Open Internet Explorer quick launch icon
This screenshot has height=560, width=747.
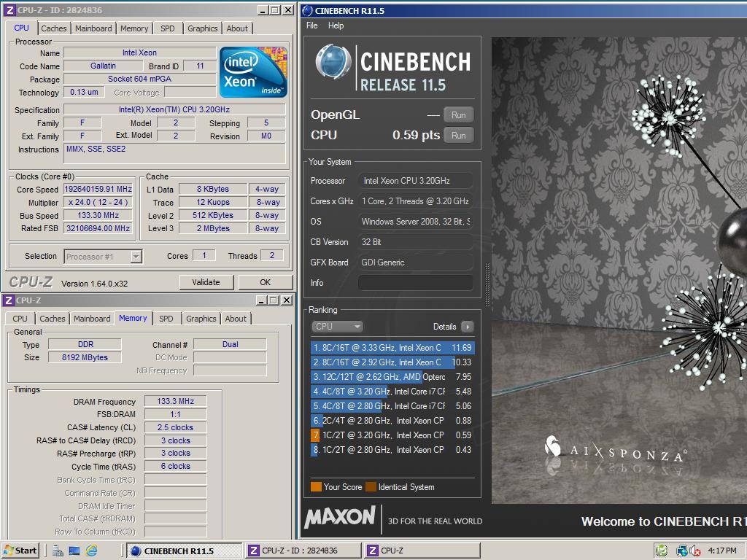tap(91, 551)
